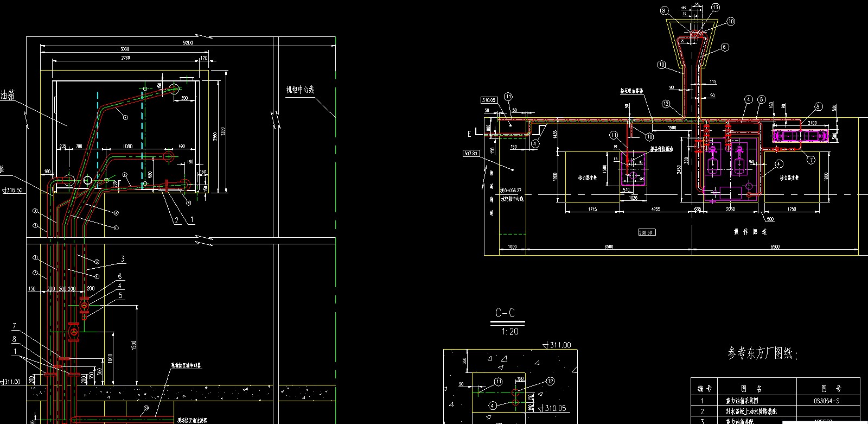This screenshot has width=868, height=424.
Task: Click callout number 5 beside the valve
Action: pyautogui.click(x=121, y=296)
